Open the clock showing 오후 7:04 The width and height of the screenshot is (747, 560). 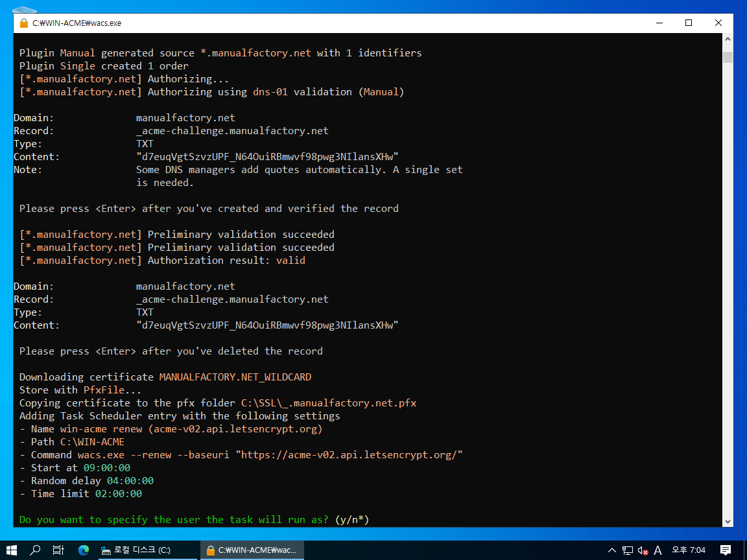coord(689,550)
